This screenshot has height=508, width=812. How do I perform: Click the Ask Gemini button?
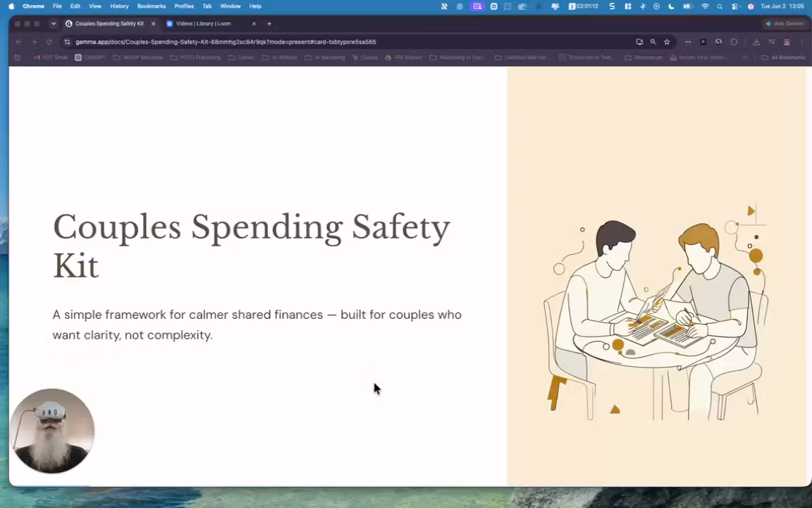pyautogui.click(x=785, y=23)
